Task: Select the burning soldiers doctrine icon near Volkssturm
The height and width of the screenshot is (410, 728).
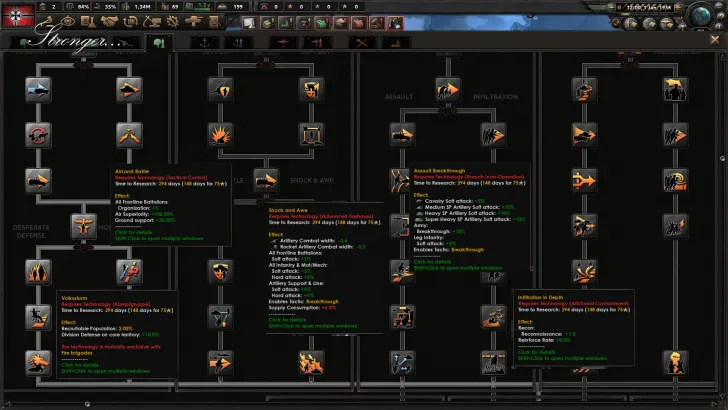Action: pyautogui.click(x=38, y=272)
